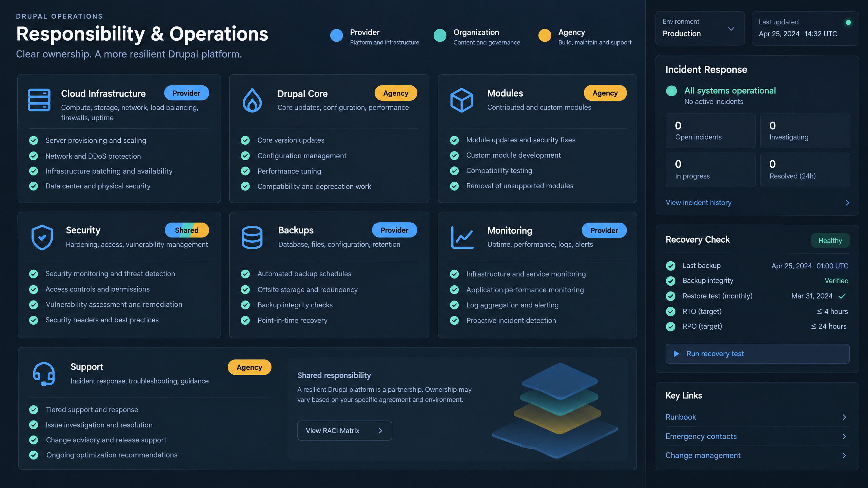Image resolution: width=868 pixels, height=488 pixels.
Task: Click check icon beside Tiered support and response
Action: coord(34,410)
